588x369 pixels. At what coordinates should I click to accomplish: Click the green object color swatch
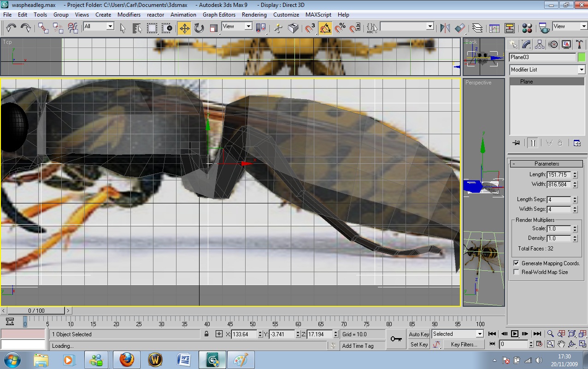[581, 57]
